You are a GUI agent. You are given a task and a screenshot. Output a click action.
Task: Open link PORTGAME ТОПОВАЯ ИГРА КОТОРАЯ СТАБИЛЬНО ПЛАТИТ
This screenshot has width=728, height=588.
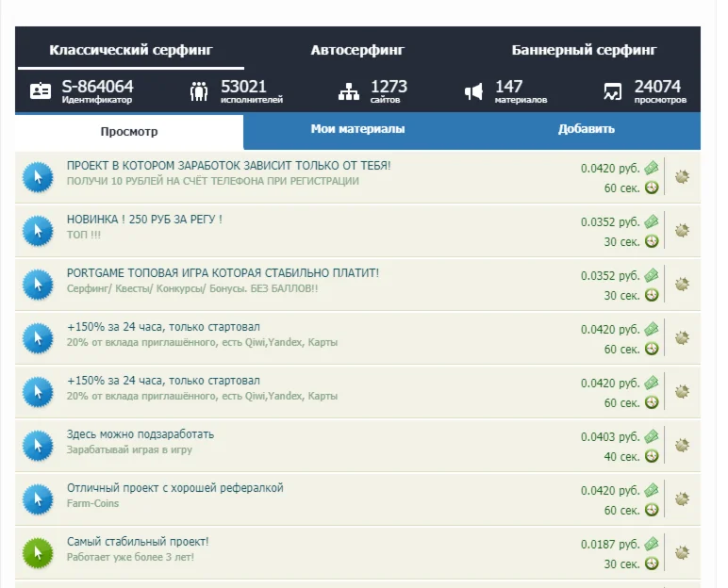pyautogui.click(x=223, y=273)
